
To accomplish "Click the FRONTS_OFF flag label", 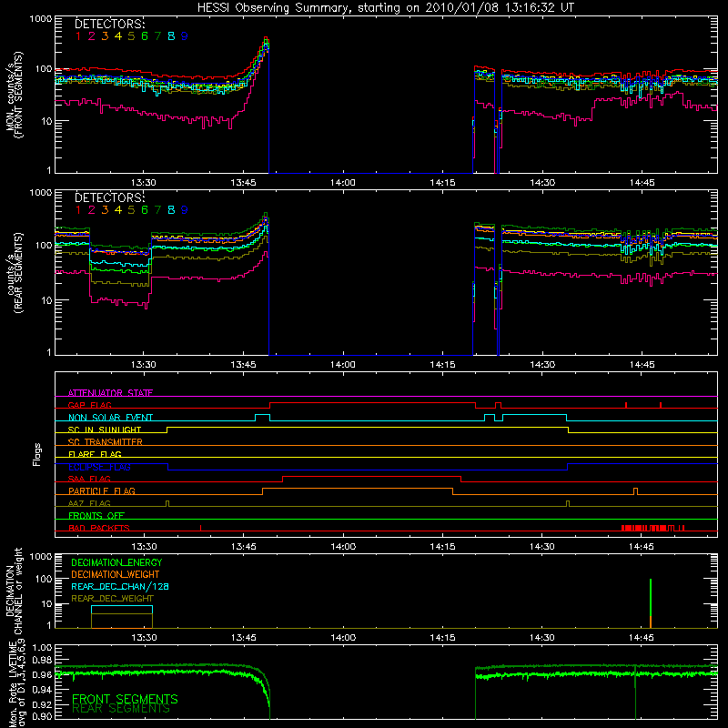I will [x=96, y=516].
